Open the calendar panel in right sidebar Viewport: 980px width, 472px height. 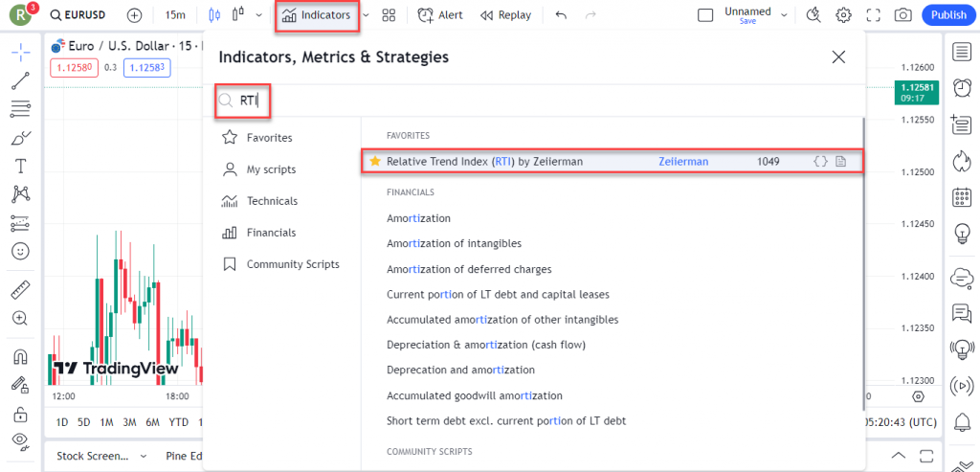tap(962, 197)
